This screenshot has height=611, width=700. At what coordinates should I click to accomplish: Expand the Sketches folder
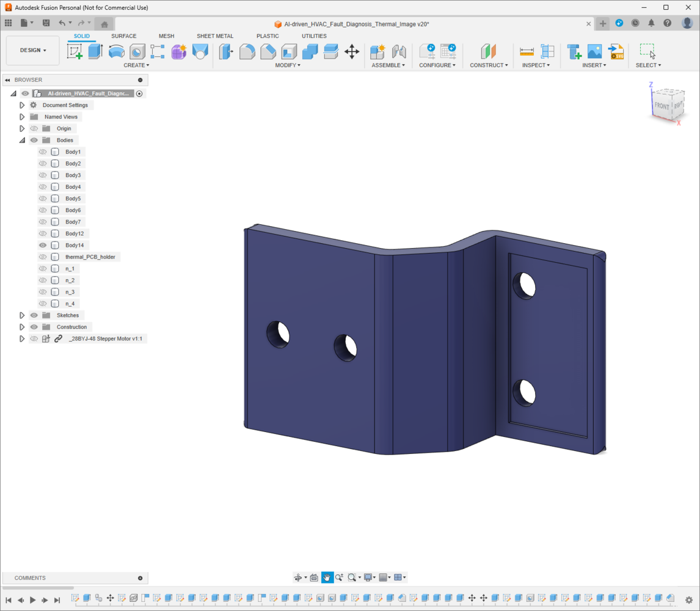click(x=22, y=315)
